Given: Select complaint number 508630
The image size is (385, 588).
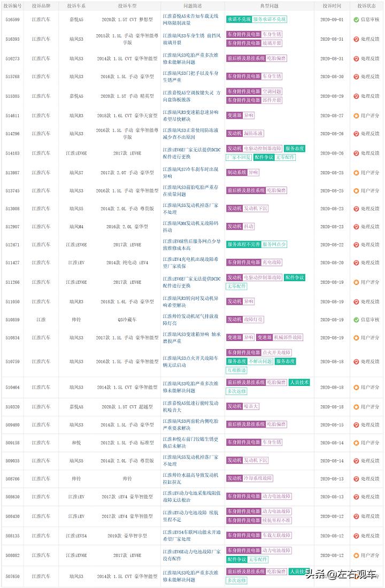Looking at the screenshot, I should pos(13,497).
